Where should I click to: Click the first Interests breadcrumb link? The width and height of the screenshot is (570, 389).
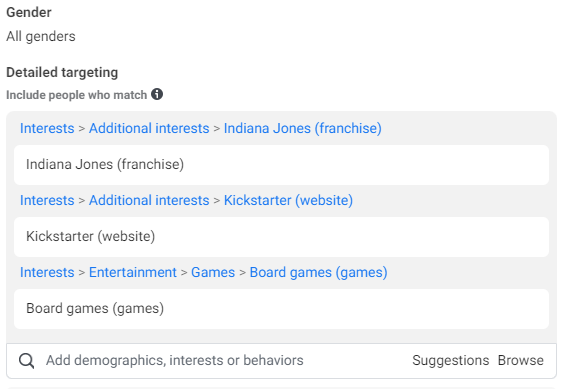pyautogui.click(x=47, y=128)
